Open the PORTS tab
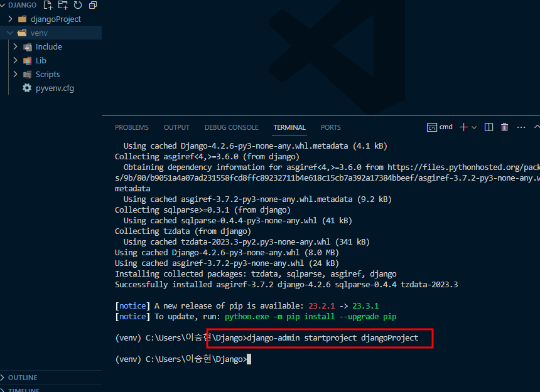The image size is (540, 392). click(331, 127)
